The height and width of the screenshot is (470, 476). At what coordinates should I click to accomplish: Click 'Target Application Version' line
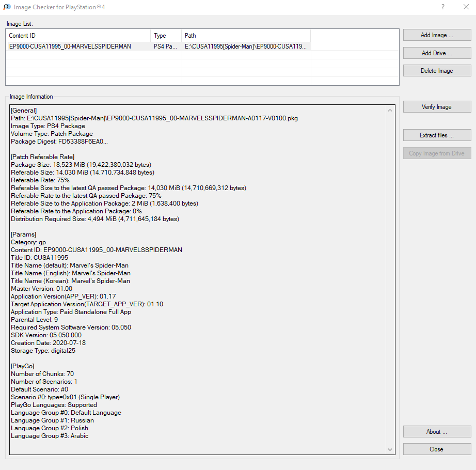tap(87, 304)
